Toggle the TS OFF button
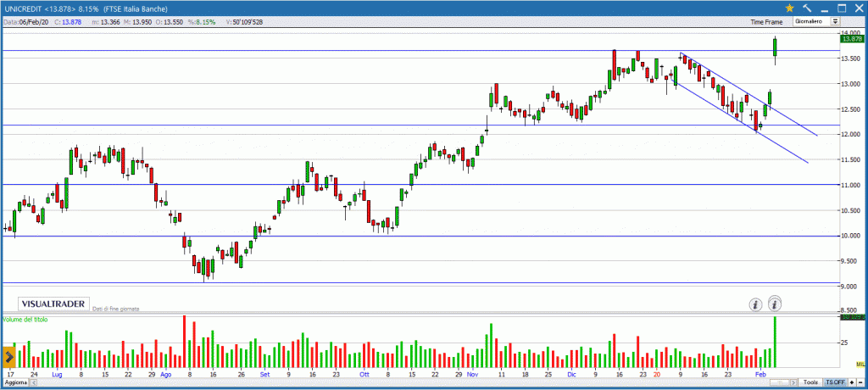This screenshot has width=868, height=390. pyautogui.click(x=835, y=383)
